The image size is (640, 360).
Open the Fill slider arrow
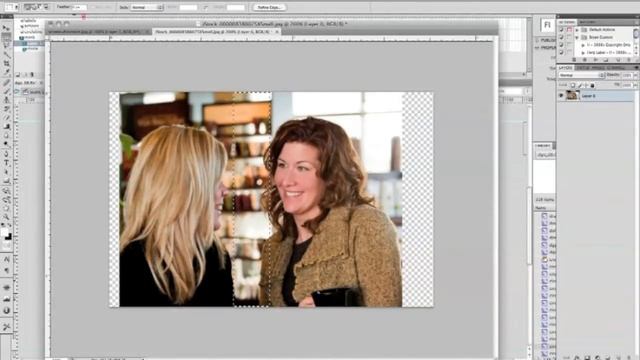pos(635,85)
